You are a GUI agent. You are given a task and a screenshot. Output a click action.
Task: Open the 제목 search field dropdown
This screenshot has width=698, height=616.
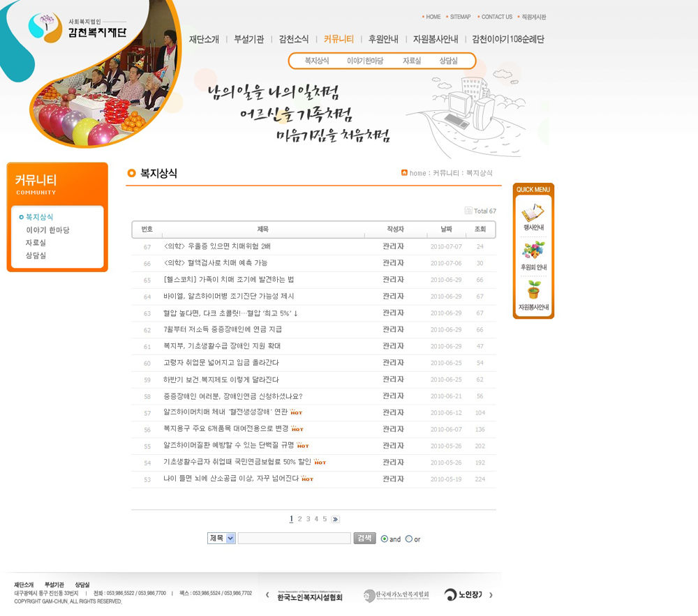point(222,538)
